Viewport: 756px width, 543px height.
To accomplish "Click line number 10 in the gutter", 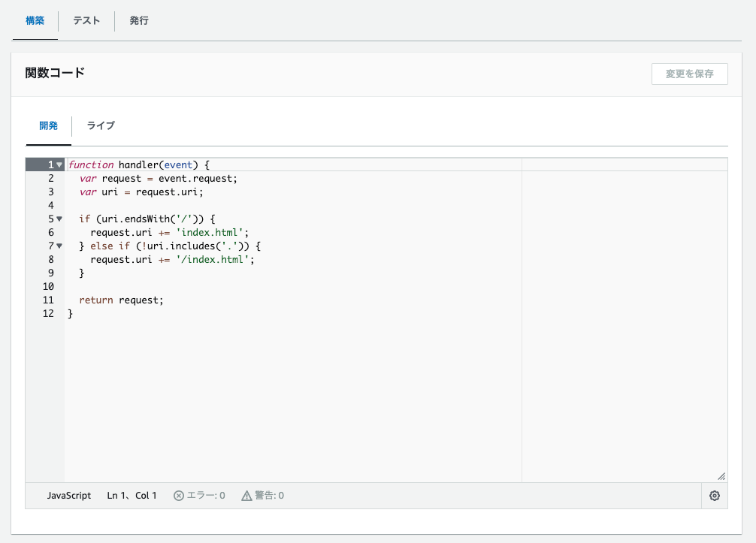I will tap(48, 286).
